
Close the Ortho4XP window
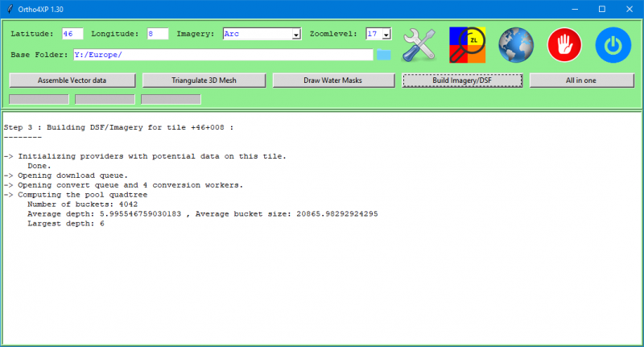(630, 9)
